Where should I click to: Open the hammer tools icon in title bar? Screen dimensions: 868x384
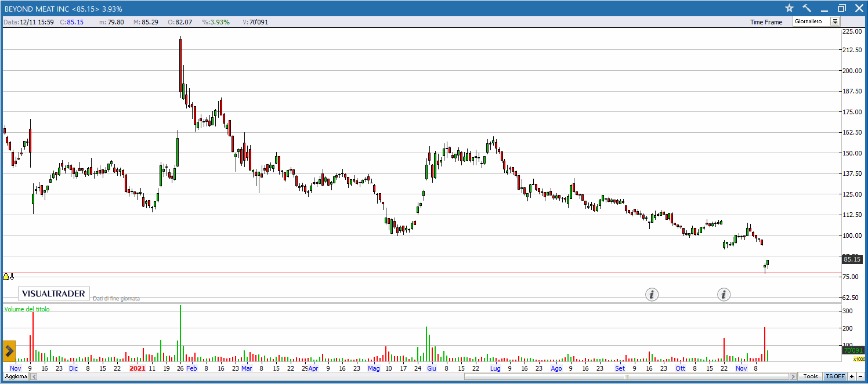pyautogui.click(x=807, y=8)
